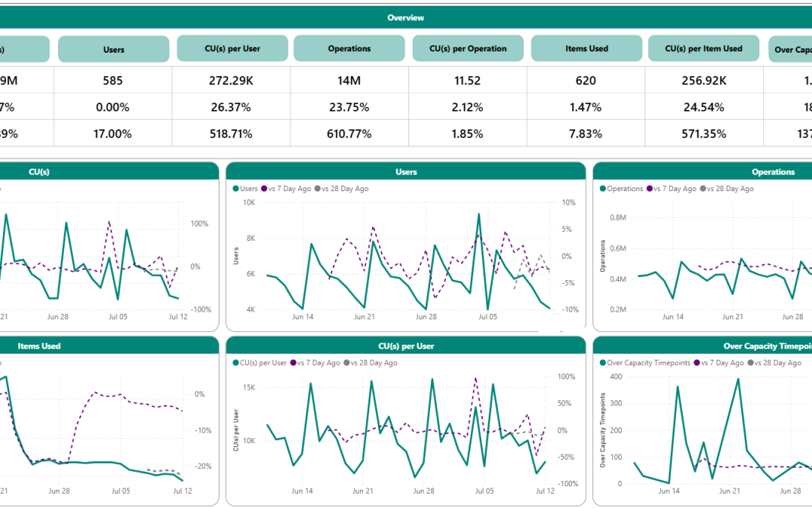The width and height of the screenshot is (812, 508).
Task: Click the Over Capacity Timepoints chart title bar
Action: [703, 345]
